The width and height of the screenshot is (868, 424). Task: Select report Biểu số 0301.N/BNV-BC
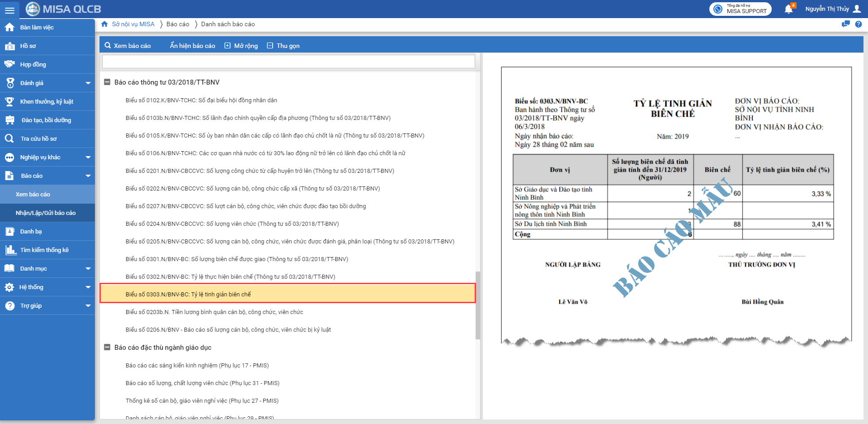(237, 259)
